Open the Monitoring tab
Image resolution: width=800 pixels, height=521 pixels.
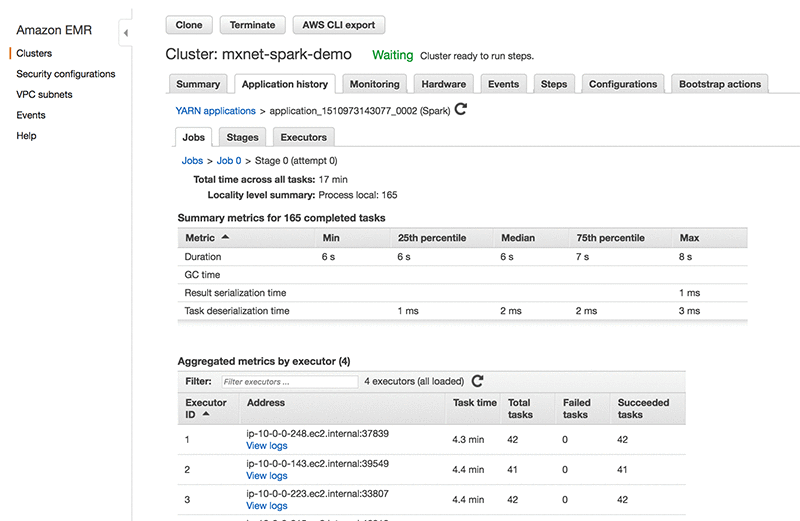pyautogui.click(x=375, y=84)
